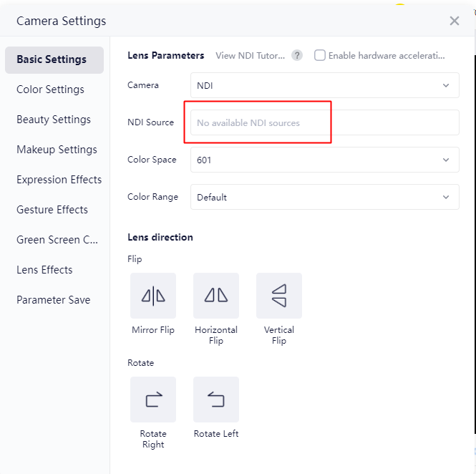Image resolution: width=476 pixels, height=474 pixels.
Task: Go to Makeup Settings section
Action: pyautogui.click(x=57, y=150)
